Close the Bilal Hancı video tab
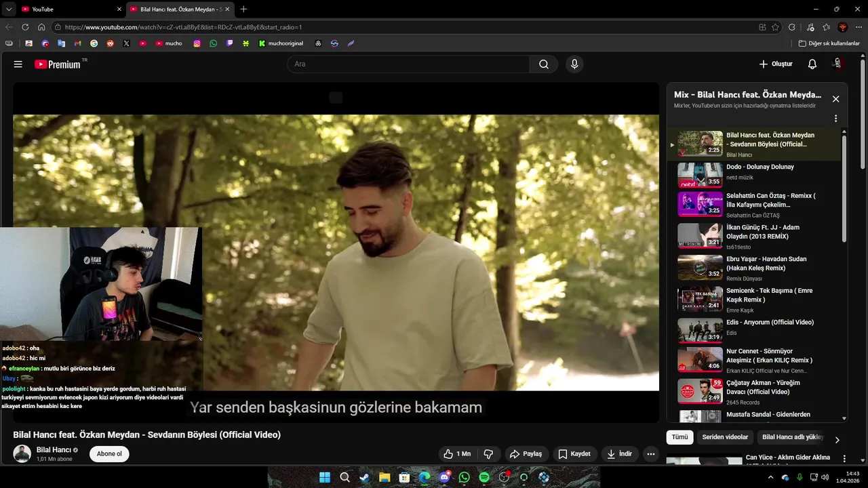The image size is (868, 488). [x=226, y=9]
